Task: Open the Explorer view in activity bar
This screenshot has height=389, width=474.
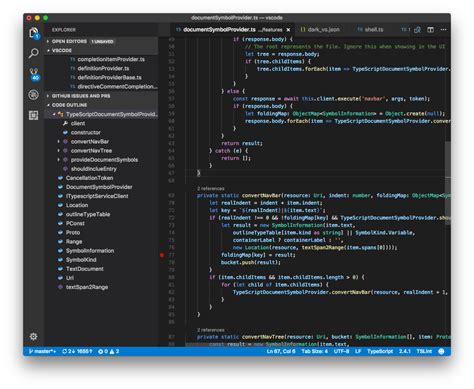Action: pos(33,33)
